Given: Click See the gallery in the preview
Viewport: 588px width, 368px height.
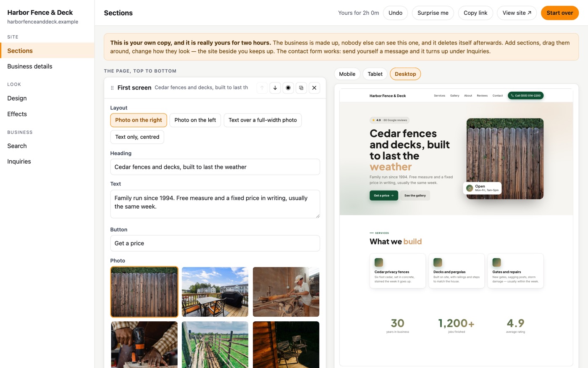Looking at the screenshot, I should 415,196.
